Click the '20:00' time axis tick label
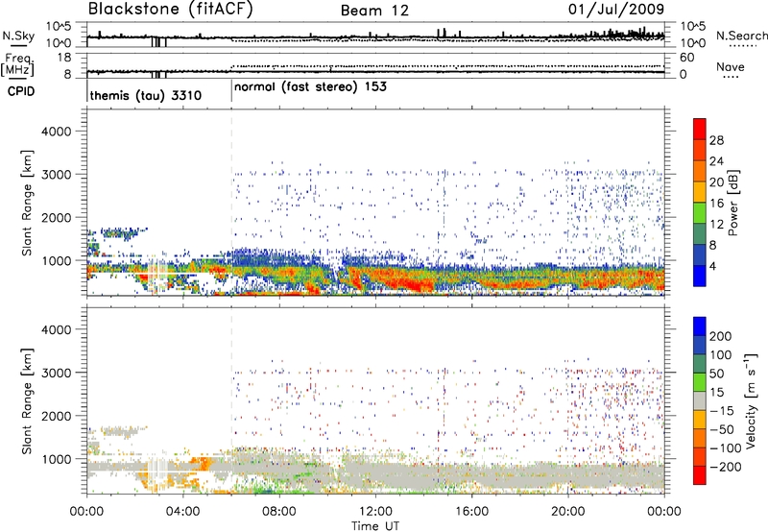Viewport: 768px width, 532px height. [x=568, y=512]
